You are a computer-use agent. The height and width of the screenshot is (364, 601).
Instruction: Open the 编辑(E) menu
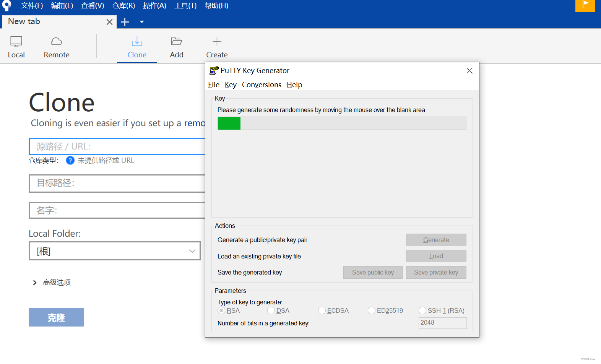62,5
